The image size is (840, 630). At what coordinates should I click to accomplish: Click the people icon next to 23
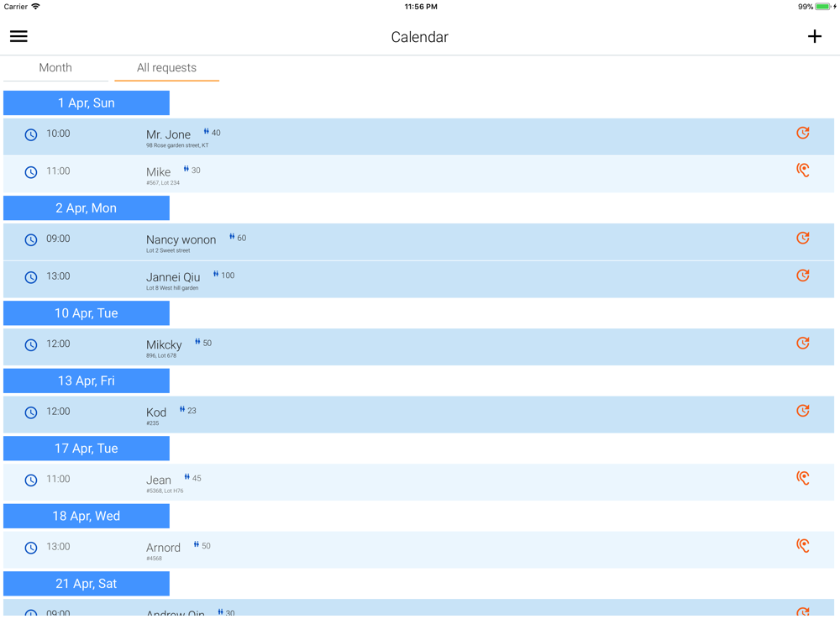pyautogui.click(x=182, y=409)
